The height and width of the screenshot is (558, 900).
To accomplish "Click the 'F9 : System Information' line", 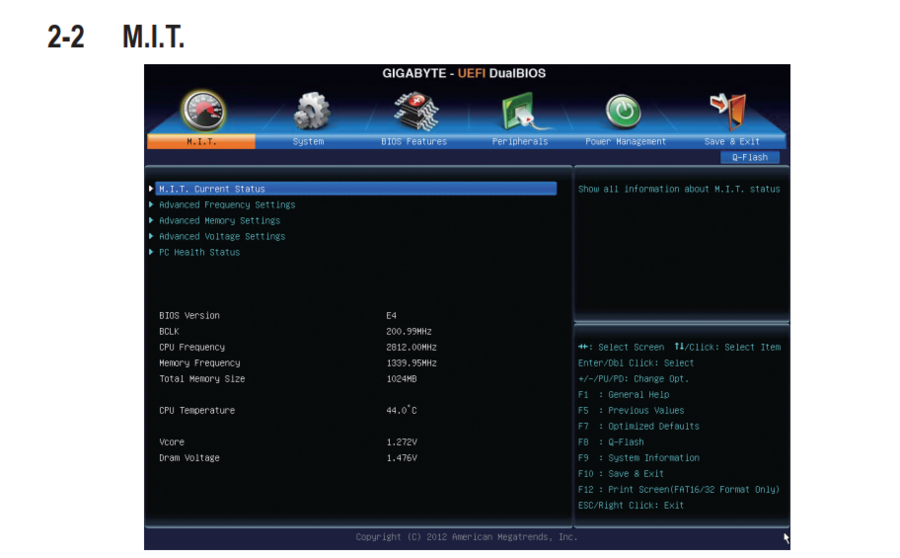I will [x=639, y=458].
